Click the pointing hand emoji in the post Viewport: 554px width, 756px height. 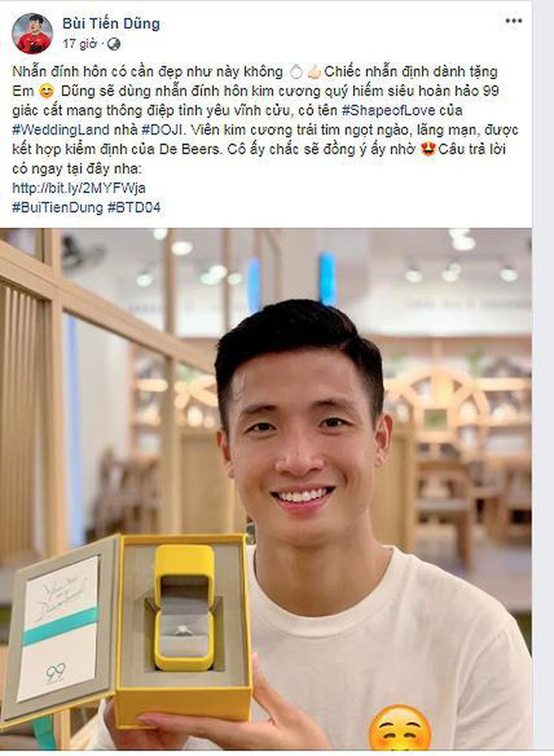(313, 72)
